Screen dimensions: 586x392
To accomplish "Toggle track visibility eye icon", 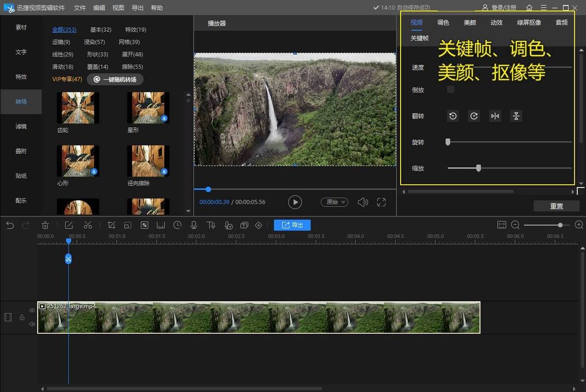I will click(x=32, y=310).
